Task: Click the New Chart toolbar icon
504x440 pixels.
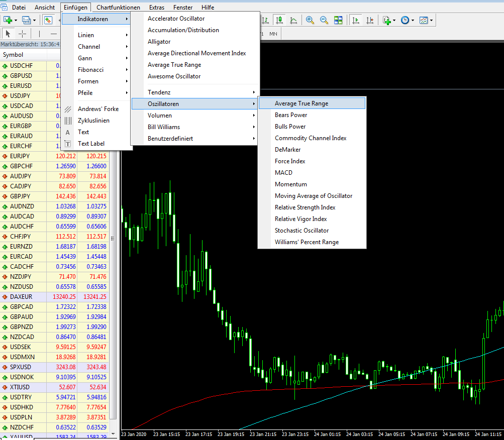Action: point(8,20)
